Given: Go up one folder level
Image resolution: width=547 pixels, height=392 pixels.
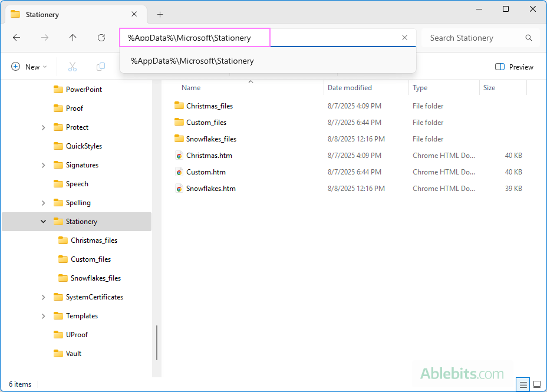Looking at the screenshot, I should [73, 38].
